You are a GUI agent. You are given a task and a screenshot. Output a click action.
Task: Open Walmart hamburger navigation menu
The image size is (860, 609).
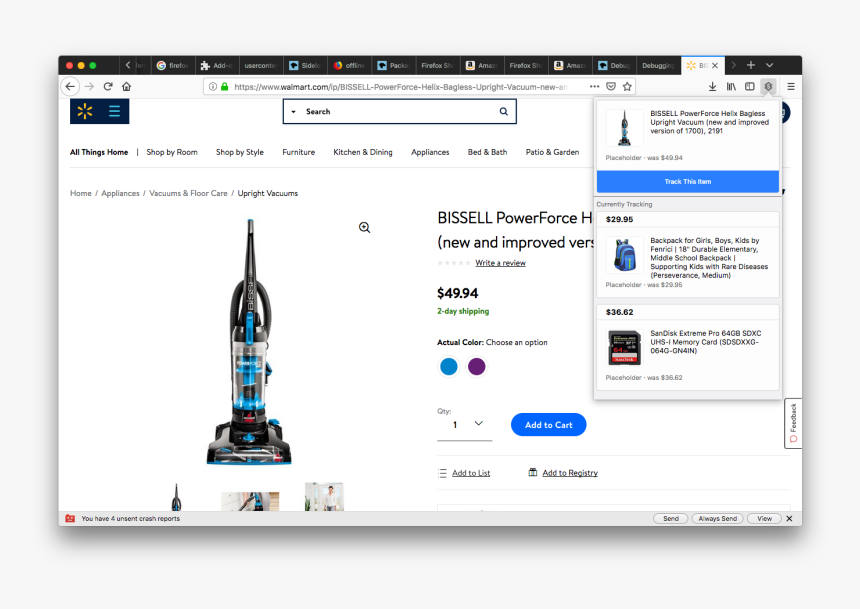click(114, 111)
